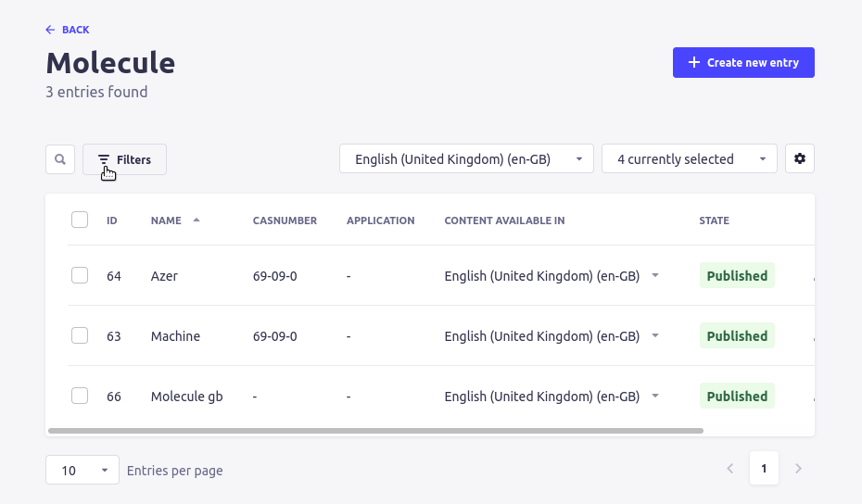Click the 3 entries found text
The image size is (862, 504).
[x=96, y=92]
